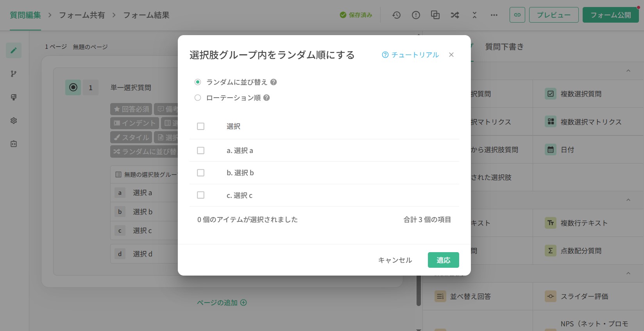
Task: Collapse the first question-type section chevron
Action: [628, 71]
